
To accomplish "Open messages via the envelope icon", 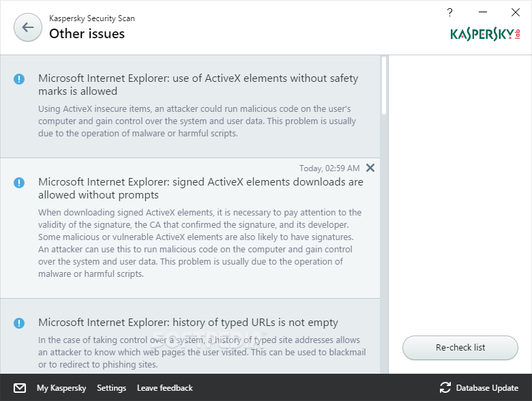I will pyautogui.click(x=20, y=388).
